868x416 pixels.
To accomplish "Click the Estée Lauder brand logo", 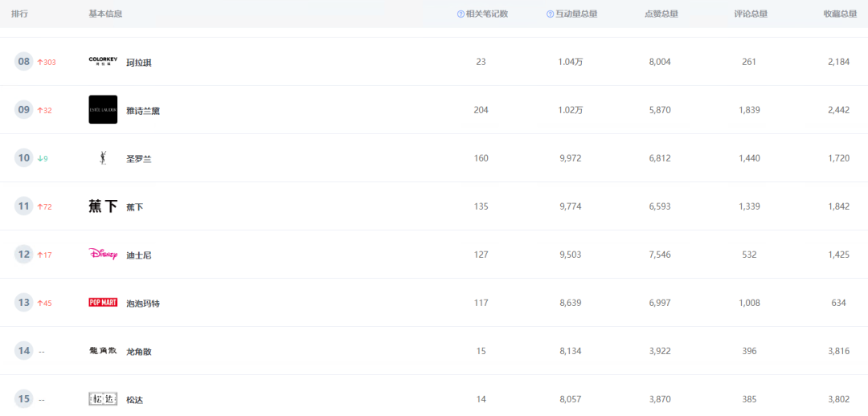I will pyautogui.click(x=103, y=110).
